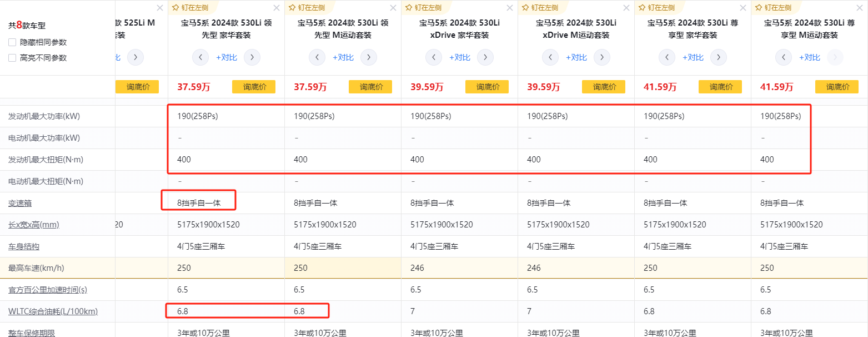The image size is (868, 337).
Task: Click the WLTC综合油耗 row label
Action: [53, 311]
